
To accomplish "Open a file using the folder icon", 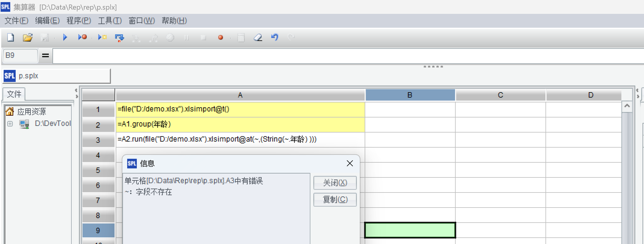I will pos(28,38).
